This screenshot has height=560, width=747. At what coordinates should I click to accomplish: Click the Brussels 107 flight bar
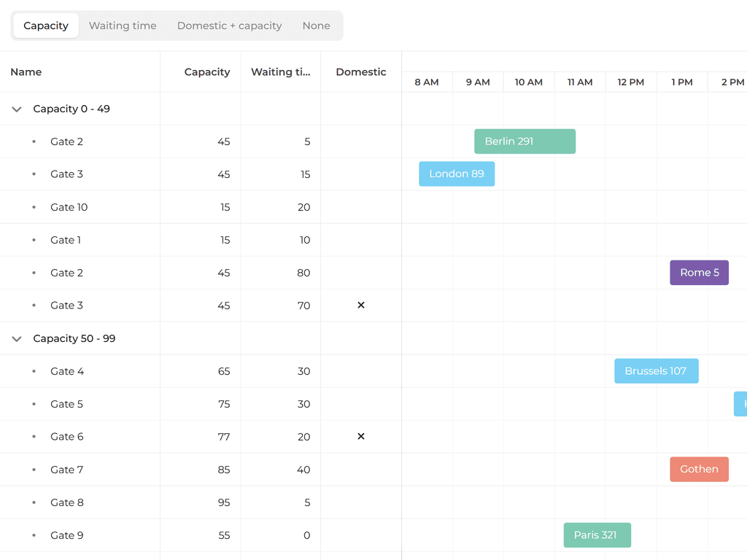coord(656,371)
